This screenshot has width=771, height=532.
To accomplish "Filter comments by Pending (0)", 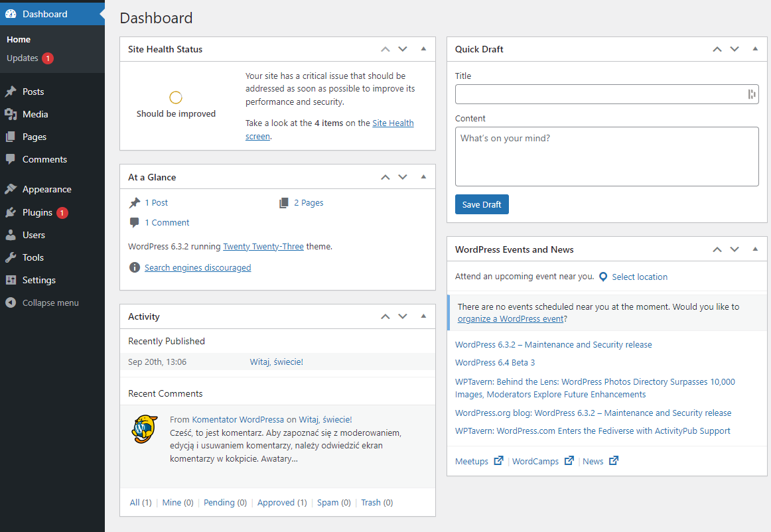I will 225,503.
